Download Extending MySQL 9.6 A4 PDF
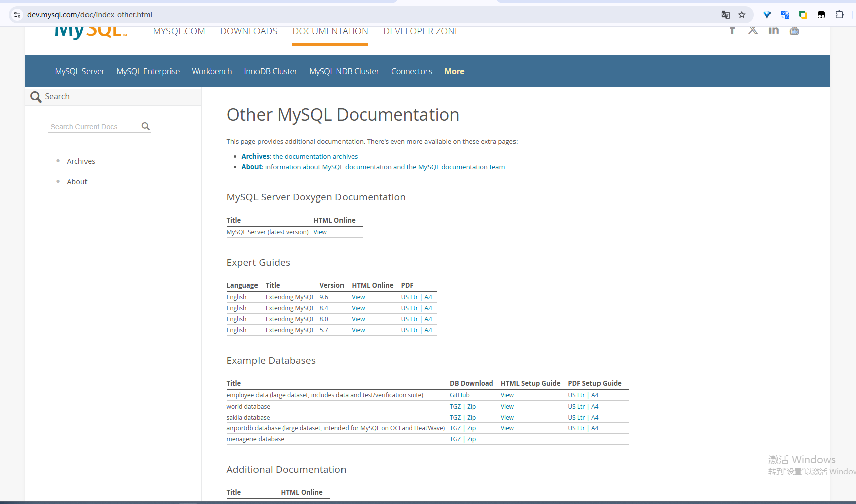This screenshot has width=856, height=504. click(x=428, y=297)
